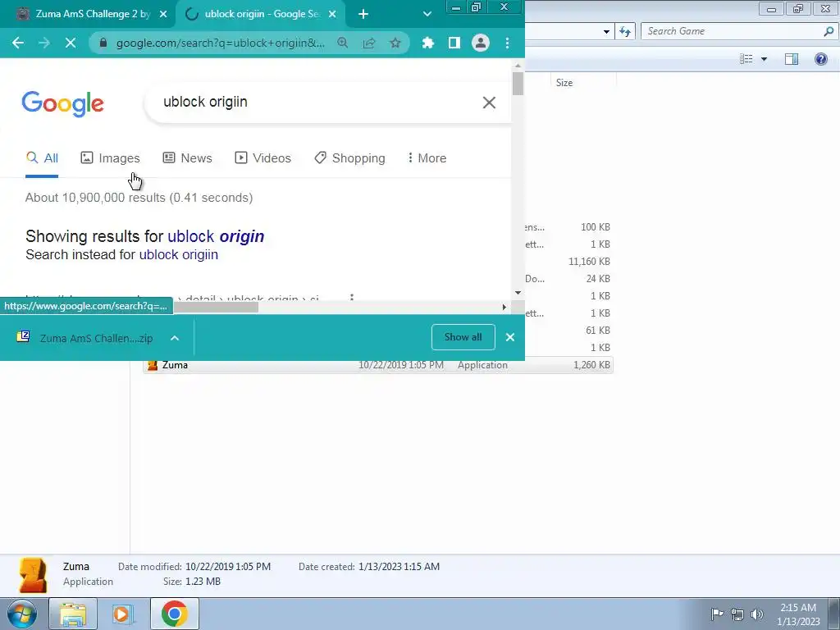The image size is (840, 630).
Task: Click Chrome vertical scrollbar thumb
Action: [x=518, y=83]
